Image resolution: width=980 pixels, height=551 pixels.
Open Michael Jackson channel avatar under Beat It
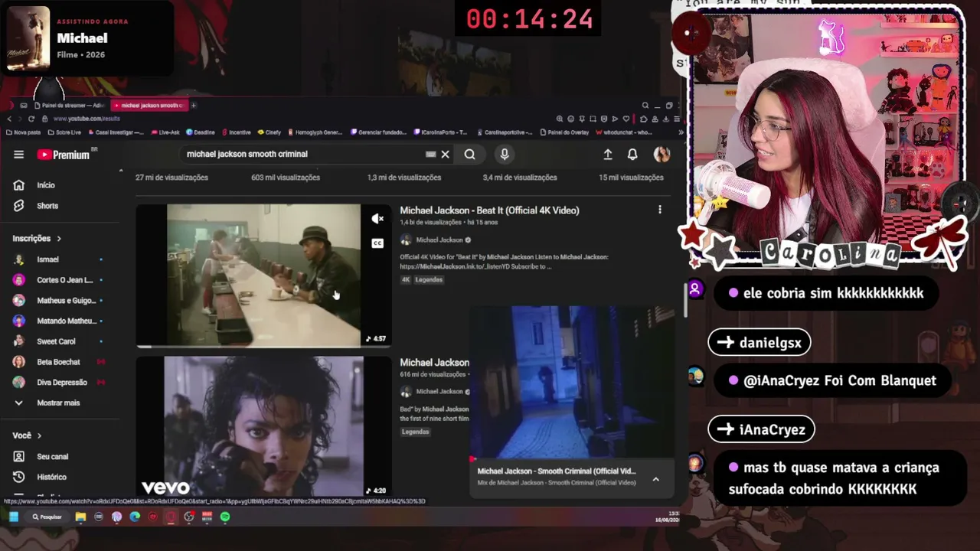406,240
